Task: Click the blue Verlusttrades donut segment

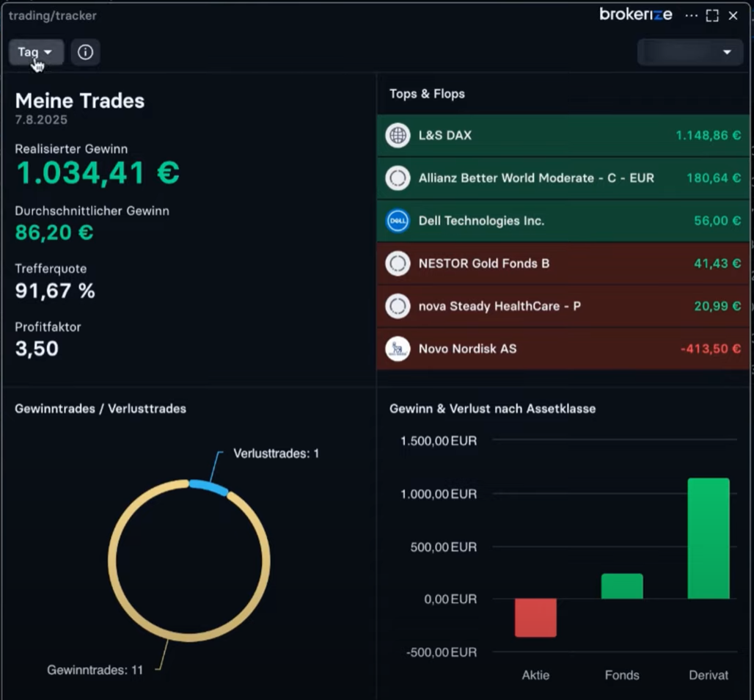Action: click(209, 487)
